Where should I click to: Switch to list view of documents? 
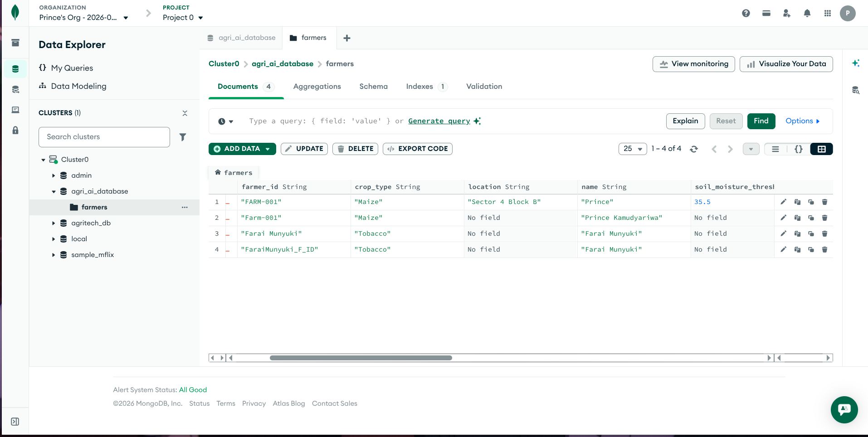point(775,149)
